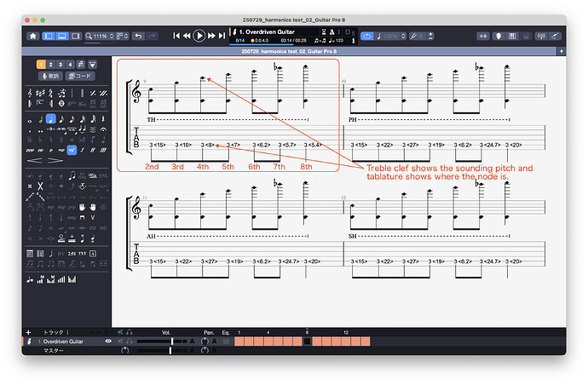The width and height of the screenshot is (588, 384).
Task: Select the highlighted quarter note duration
Action: [x=50, y=119]
